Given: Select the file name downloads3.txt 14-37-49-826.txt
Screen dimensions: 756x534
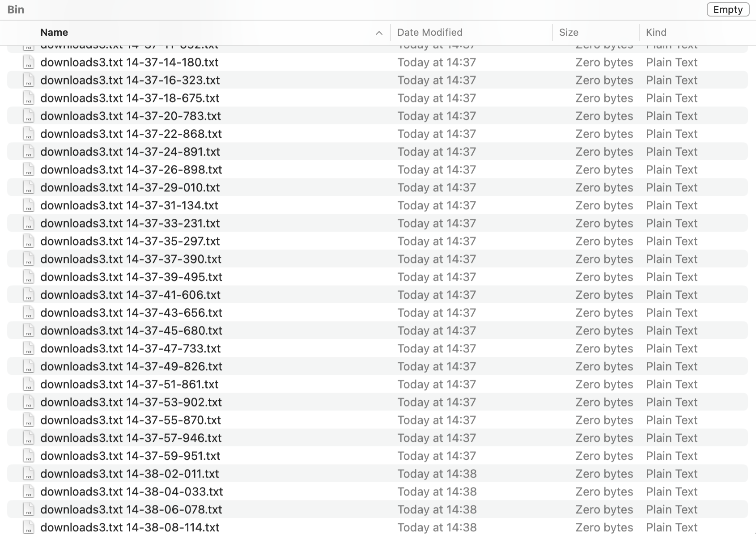Looking at the screenshot, I should 132,366.
